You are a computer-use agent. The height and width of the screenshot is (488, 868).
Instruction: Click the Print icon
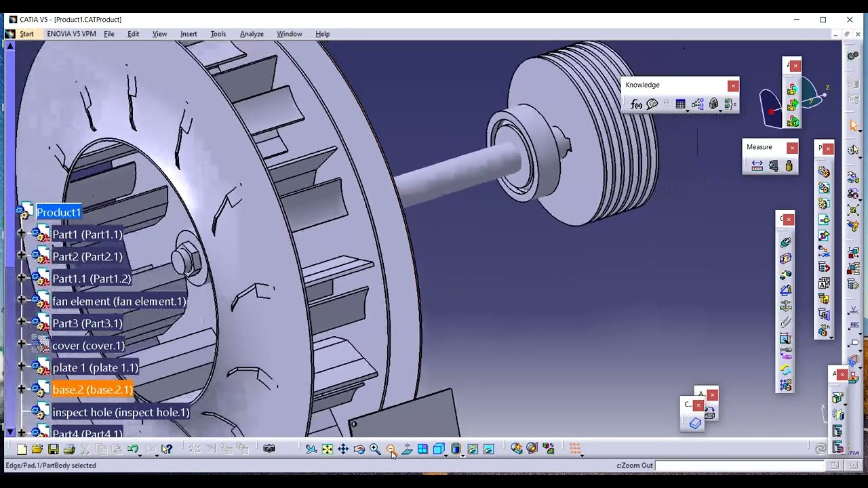coord(68,449)
